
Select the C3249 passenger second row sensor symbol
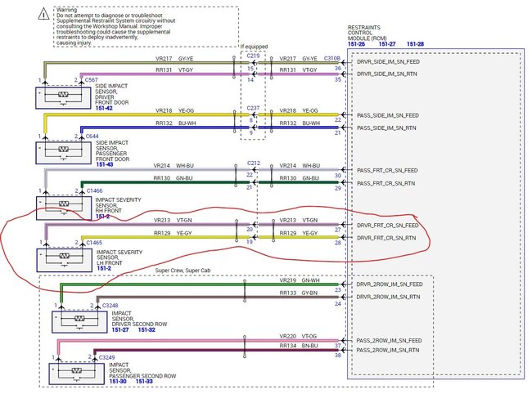(77, 374)
